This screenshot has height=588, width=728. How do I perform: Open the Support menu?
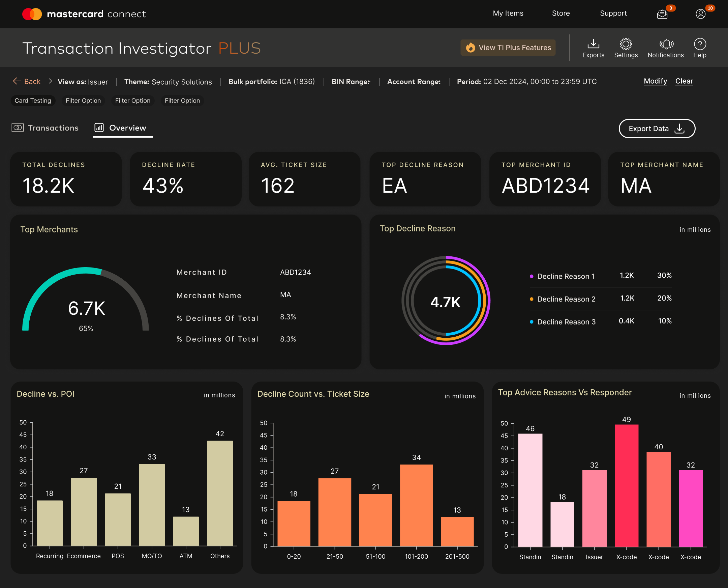click(613, 13)
